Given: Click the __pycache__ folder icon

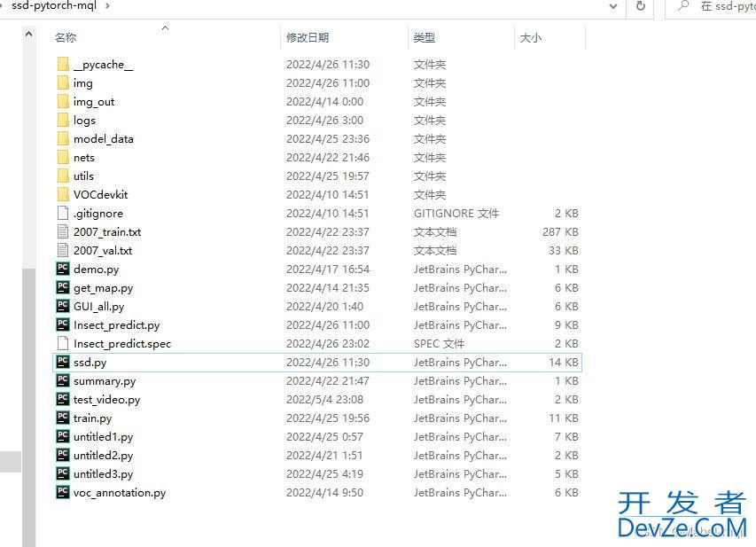Looking at the screenshot, I should 63,64.
